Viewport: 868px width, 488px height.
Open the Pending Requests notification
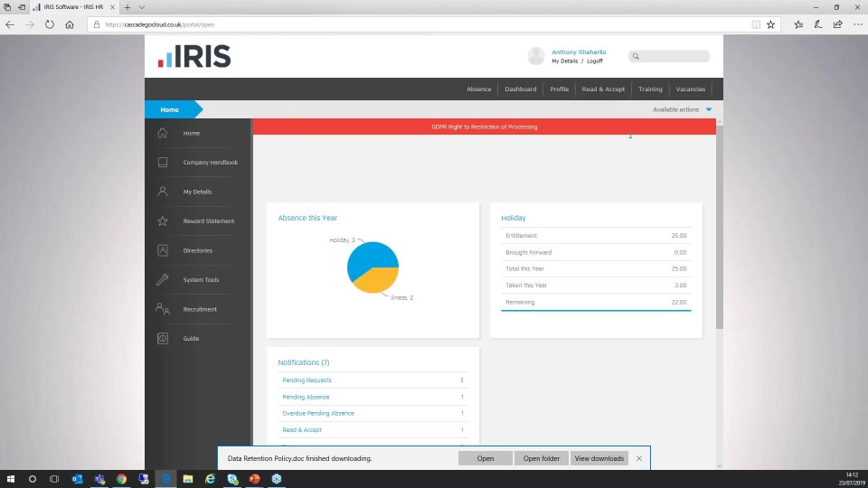307,380
